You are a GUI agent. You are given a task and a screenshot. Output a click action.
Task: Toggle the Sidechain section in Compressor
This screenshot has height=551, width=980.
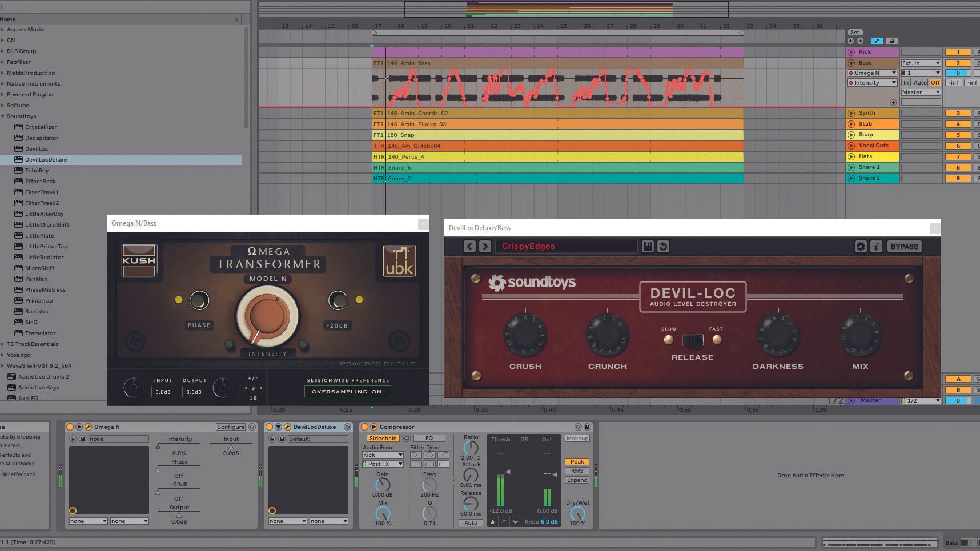click(x=383, y=438)
